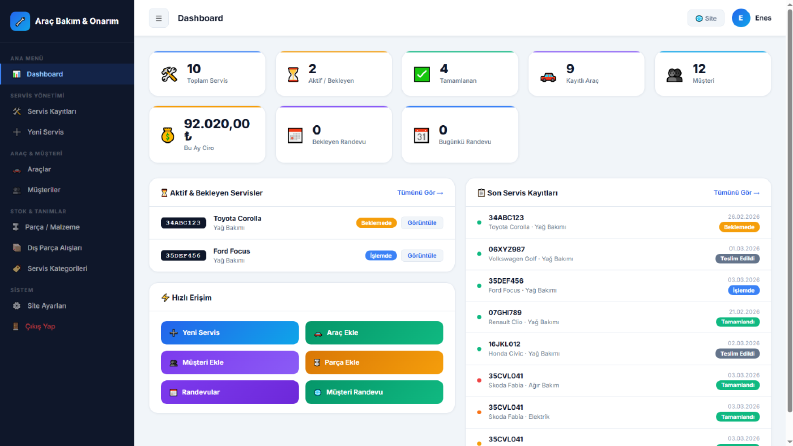Viewport: 793px width, 446px height.
Task: Click the tag icon beside Servis Kategorileri
Action: [x=17, y=269]
